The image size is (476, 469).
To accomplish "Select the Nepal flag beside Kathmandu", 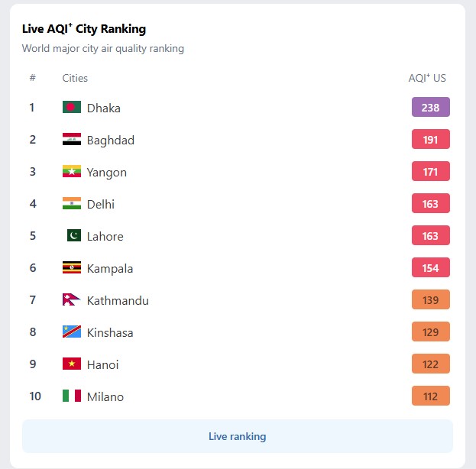I will click(72, 299).
